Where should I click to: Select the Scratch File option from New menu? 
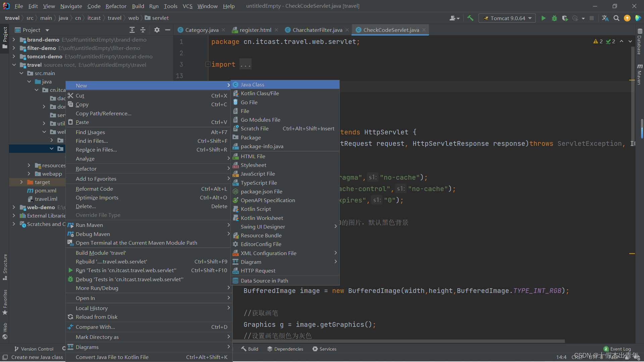click(x=254, y=129)
